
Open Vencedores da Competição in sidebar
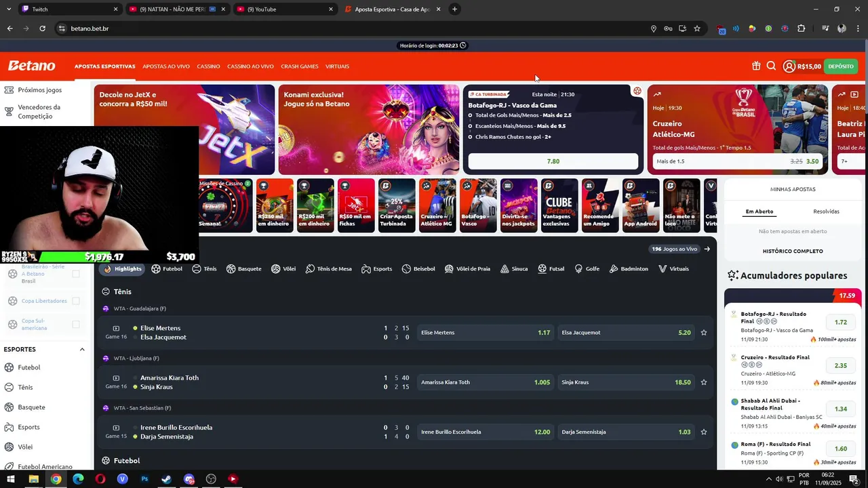point(39,112)
